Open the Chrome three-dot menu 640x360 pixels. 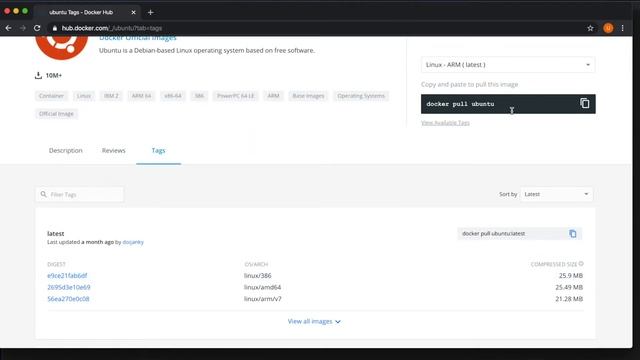pos(622,28)
